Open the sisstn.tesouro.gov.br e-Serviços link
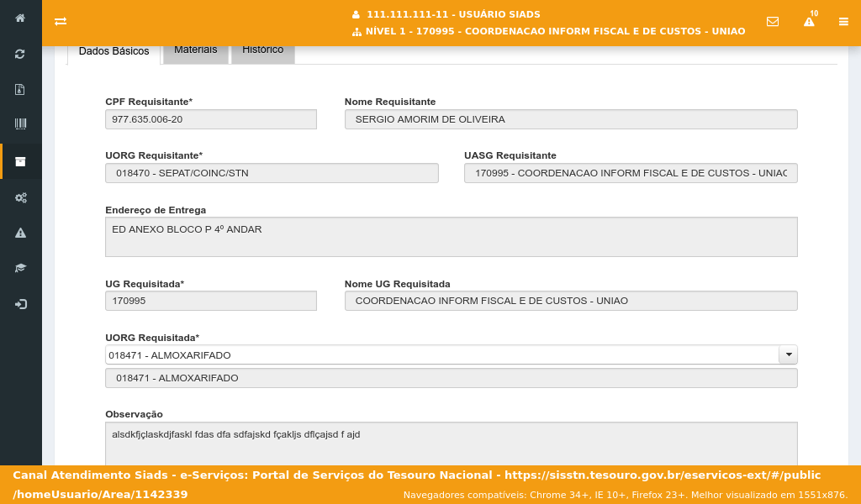861x504 pixels. pos(417,484)
